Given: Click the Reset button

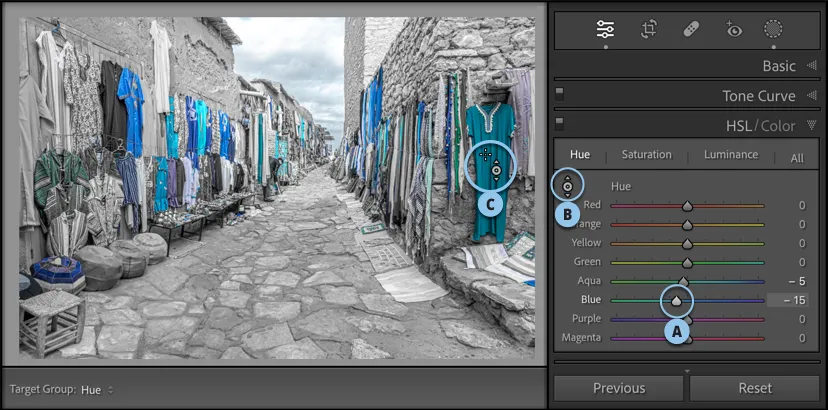Looking at the screenshot, I should click(755, 388).
